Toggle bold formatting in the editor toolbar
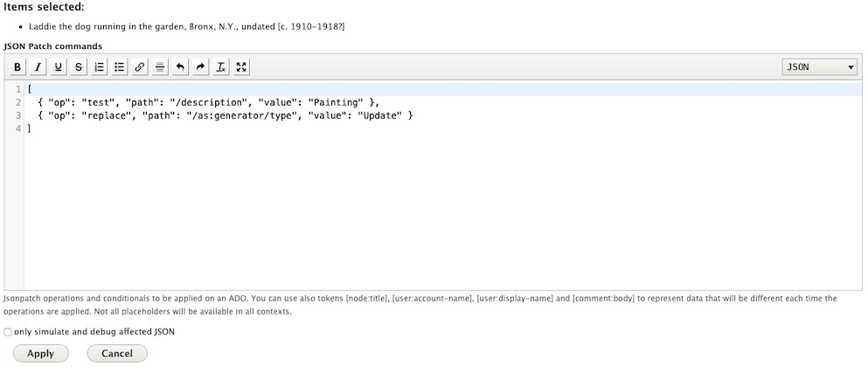868x374 pixels. (17, 67)
